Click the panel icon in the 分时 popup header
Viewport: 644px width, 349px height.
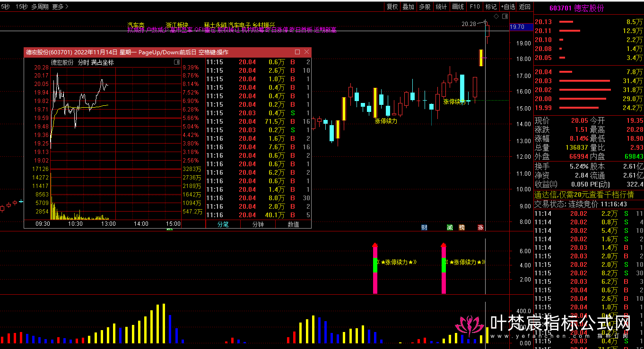[177, 62]
